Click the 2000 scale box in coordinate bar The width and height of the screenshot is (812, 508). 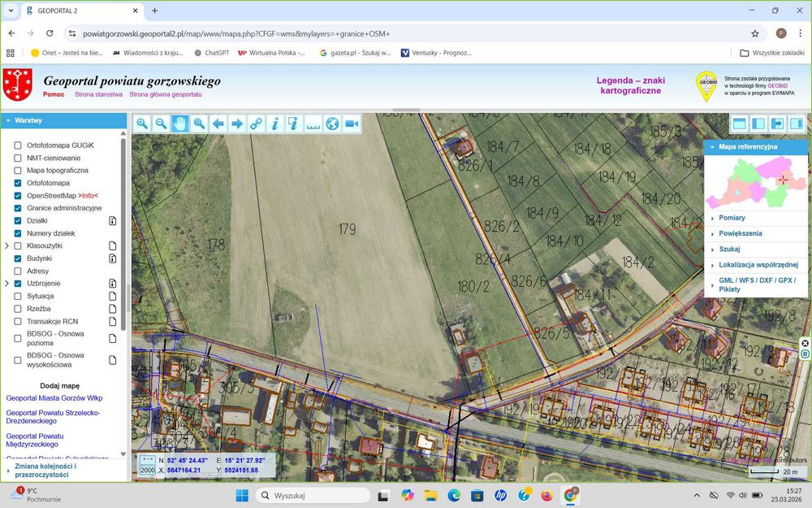(148, 470)
